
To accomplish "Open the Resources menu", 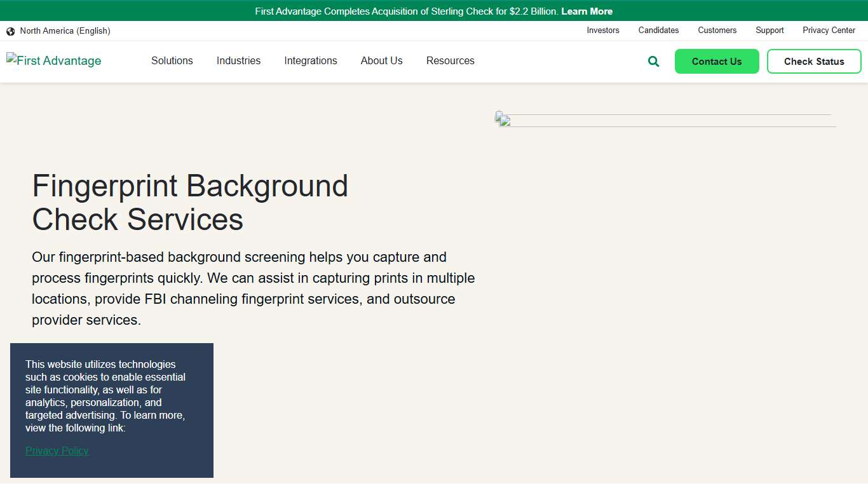I will (450, 60).
